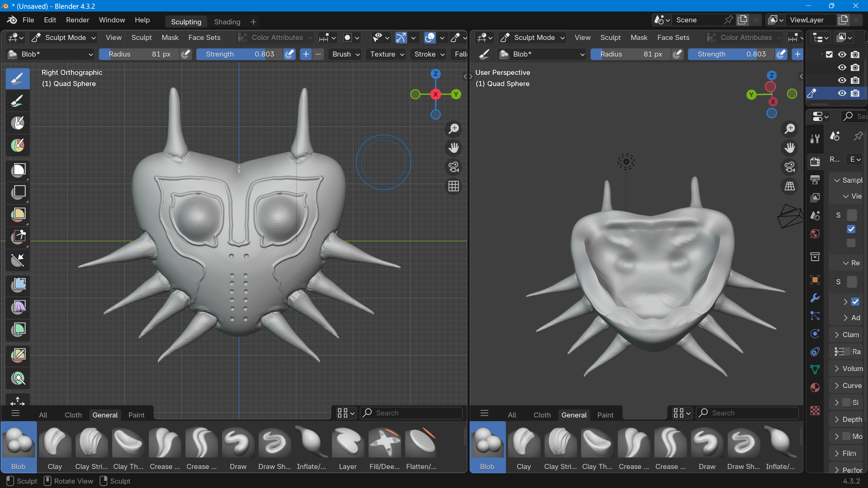Pin the properties editor context
The image size is (868, 488).
pos(858,136)
